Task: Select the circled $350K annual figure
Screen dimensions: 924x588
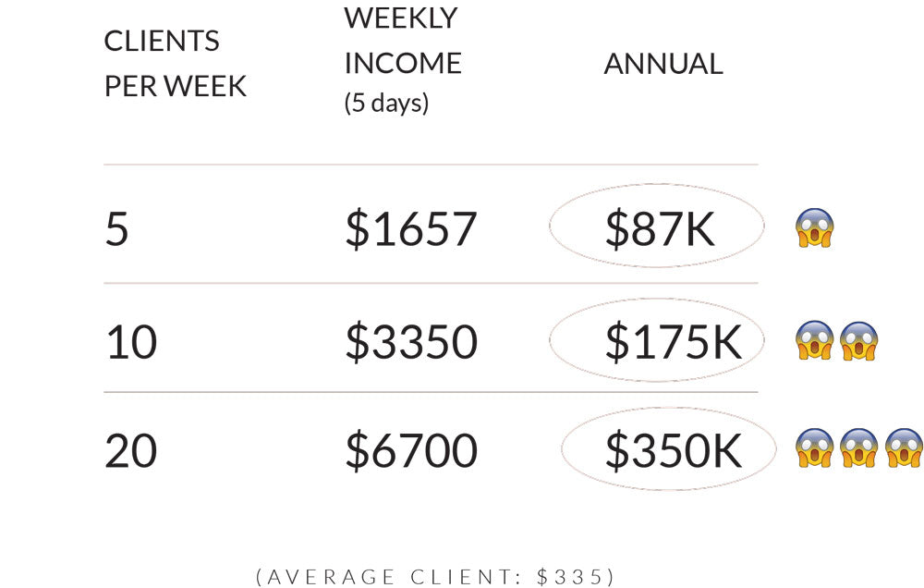Action: 668,448
